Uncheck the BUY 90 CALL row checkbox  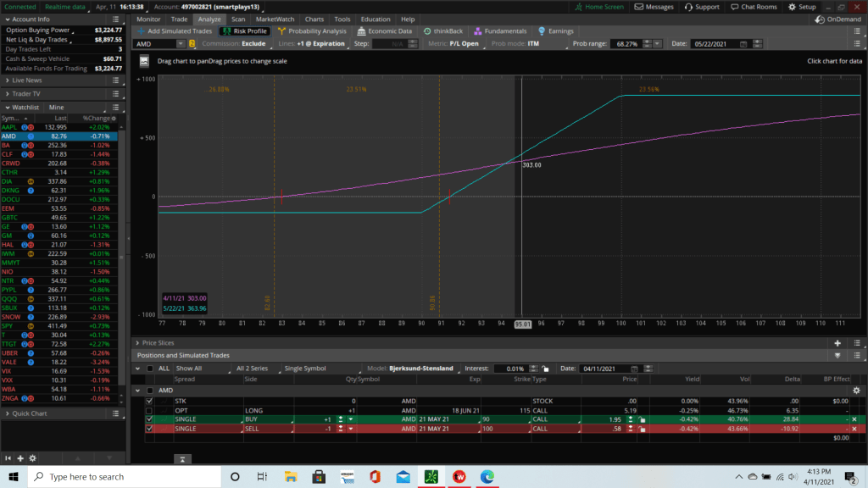click(x=150, y=419)
